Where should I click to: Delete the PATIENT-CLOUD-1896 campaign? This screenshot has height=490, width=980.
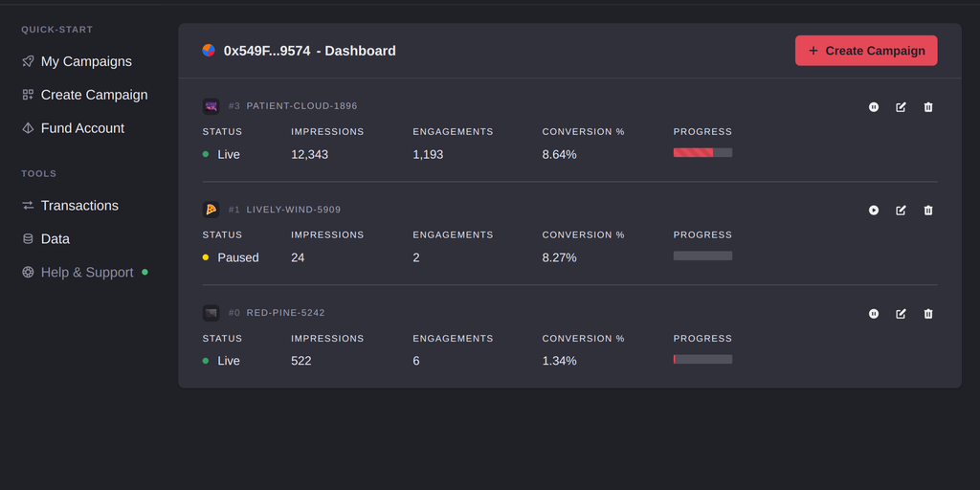coord(928,107)
